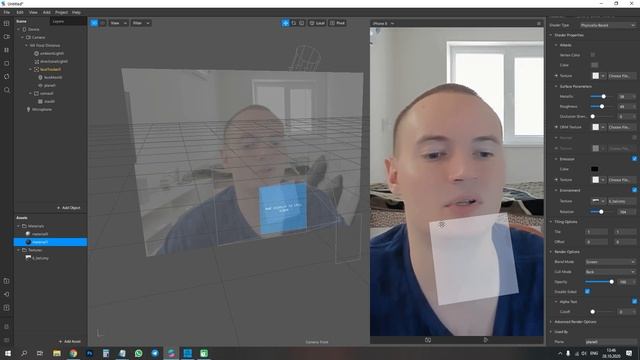This screenshot has height=360, width=640.
Task: Open the Blend Mode dropdown
Action: click(610, 262)
